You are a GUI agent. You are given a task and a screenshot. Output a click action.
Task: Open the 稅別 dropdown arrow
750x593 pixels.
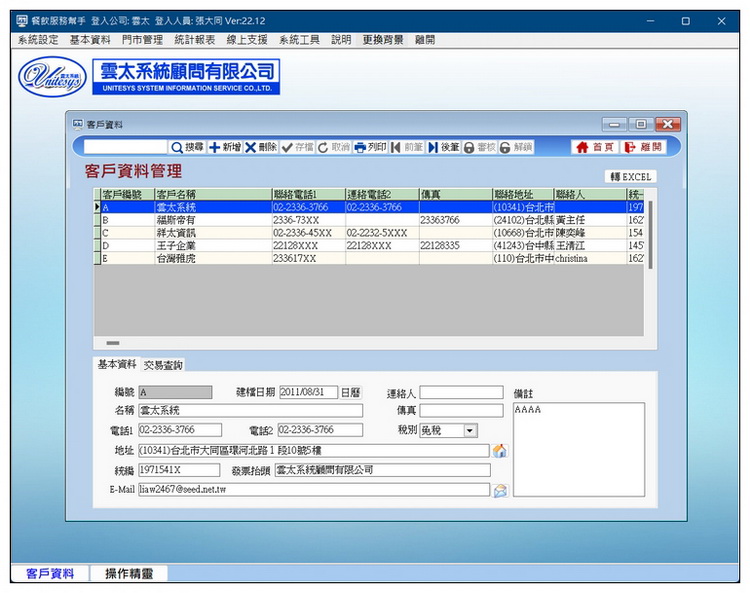[x=470, y=431]
